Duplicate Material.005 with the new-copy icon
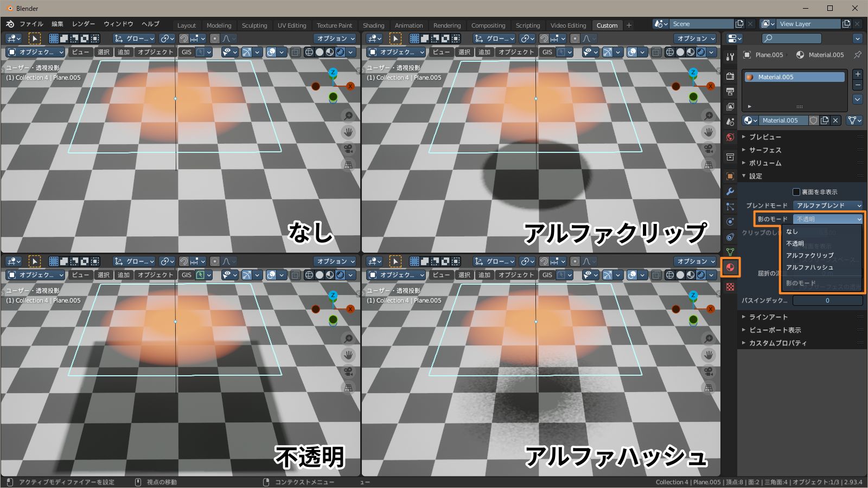868x488 pixels. [x=825, y=120]
